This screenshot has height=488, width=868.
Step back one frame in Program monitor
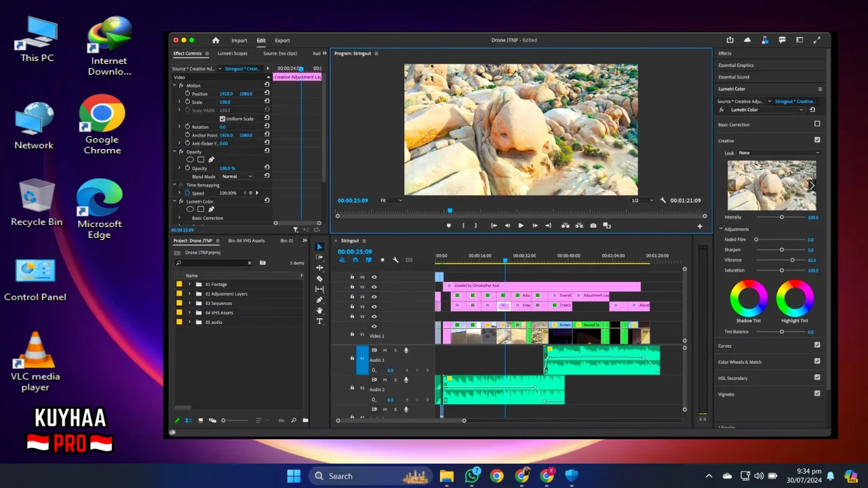pyautogui.click(x=507, y=226)
